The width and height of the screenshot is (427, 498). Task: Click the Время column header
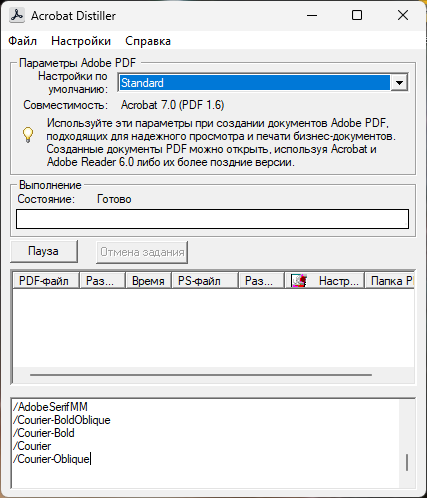148,281
